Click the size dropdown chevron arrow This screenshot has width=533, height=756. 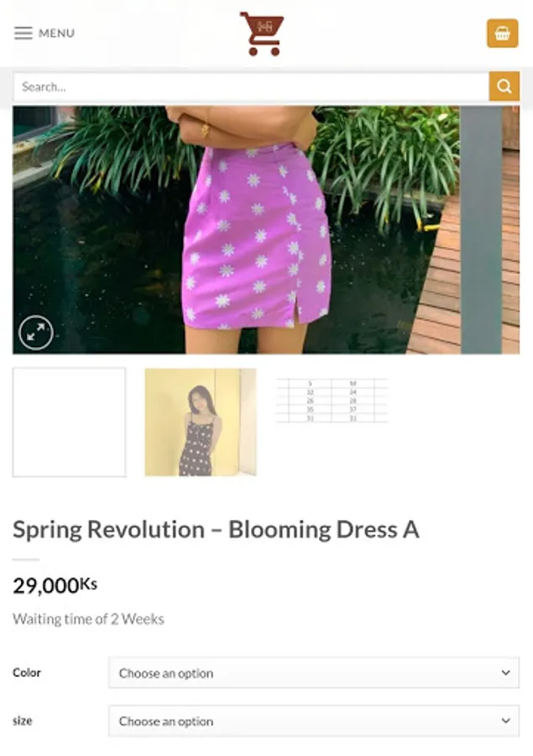tap(505, 721)
